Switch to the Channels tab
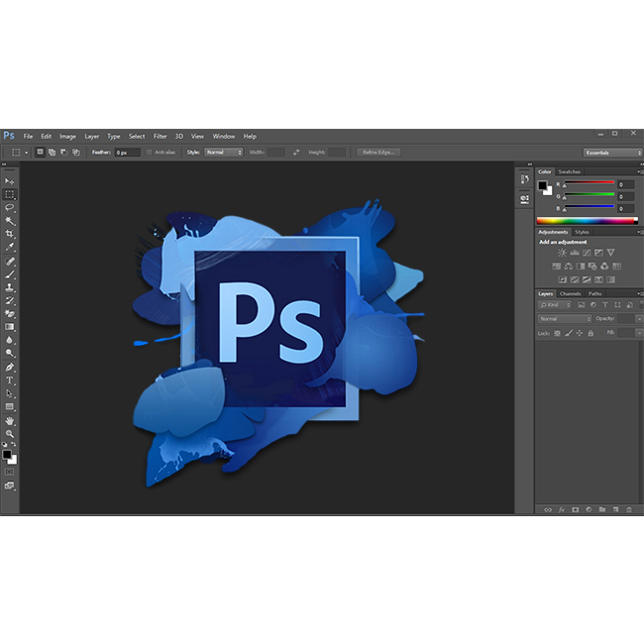644x644 pixels. pyautogui.click(x=571, y=293)
